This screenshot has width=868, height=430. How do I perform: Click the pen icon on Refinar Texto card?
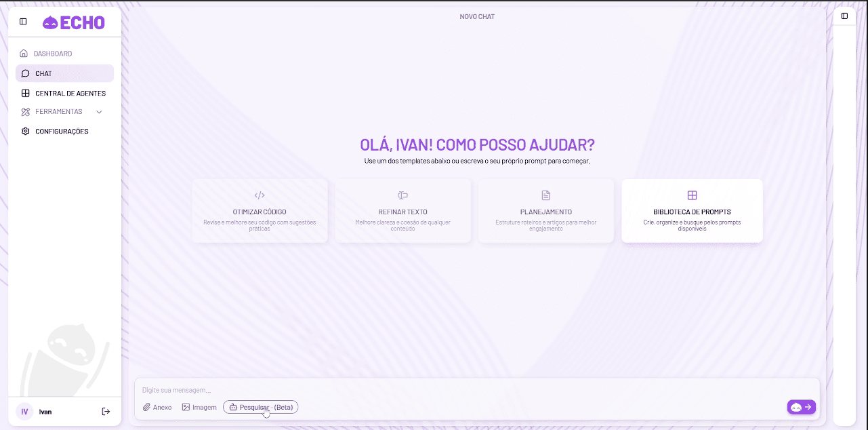(x=402, y=195)
